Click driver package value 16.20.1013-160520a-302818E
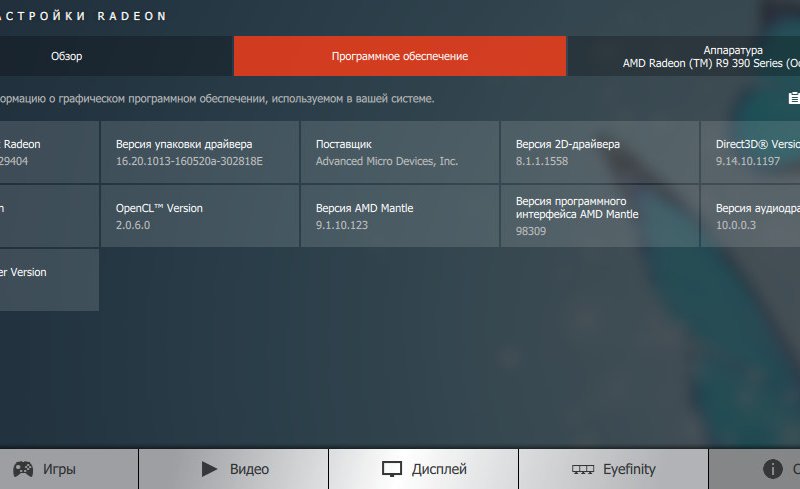This screenshot has width=800, height=489. pos(189,161)
